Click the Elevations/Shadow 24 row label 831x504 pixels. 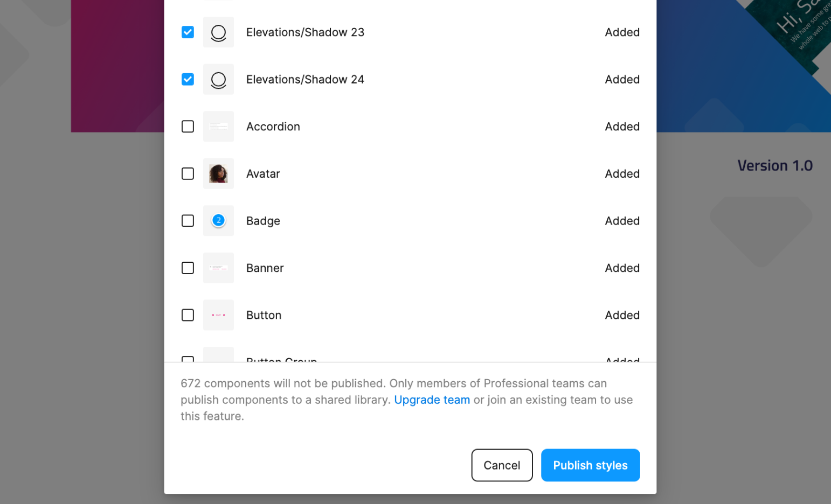pyautogui.click(x=305, y=80)
